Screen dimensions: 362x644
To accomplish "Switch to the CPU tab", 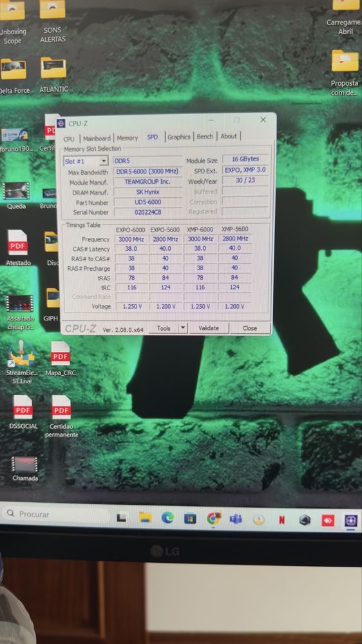I will click(x=69, y=139).
